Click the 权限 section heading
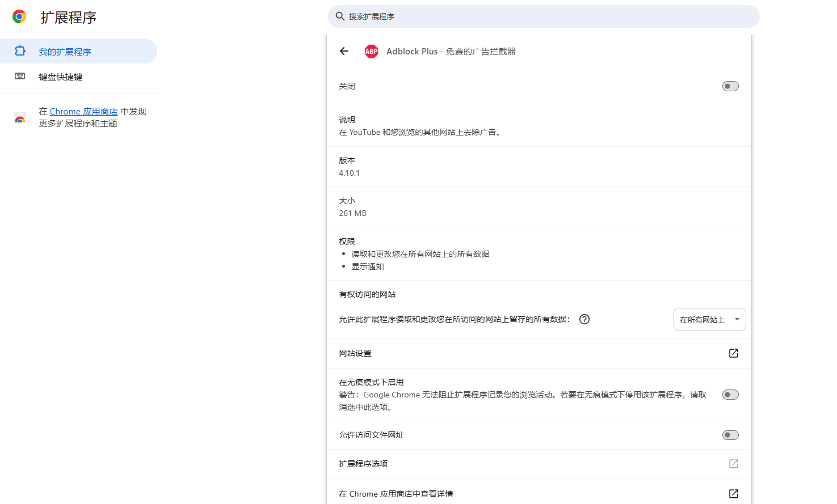 click(x=347, y=242)
